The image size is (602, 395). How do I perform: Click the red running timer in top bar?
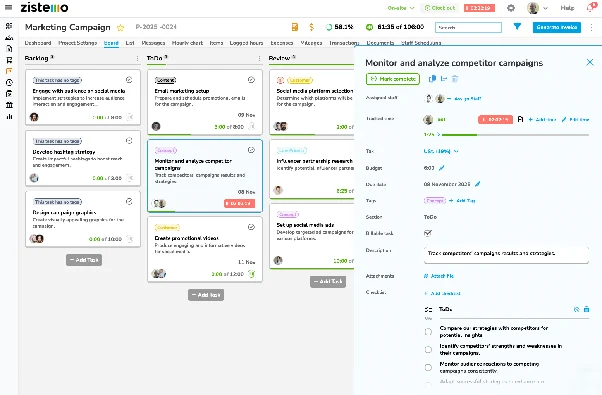click(x=479, y=8)
